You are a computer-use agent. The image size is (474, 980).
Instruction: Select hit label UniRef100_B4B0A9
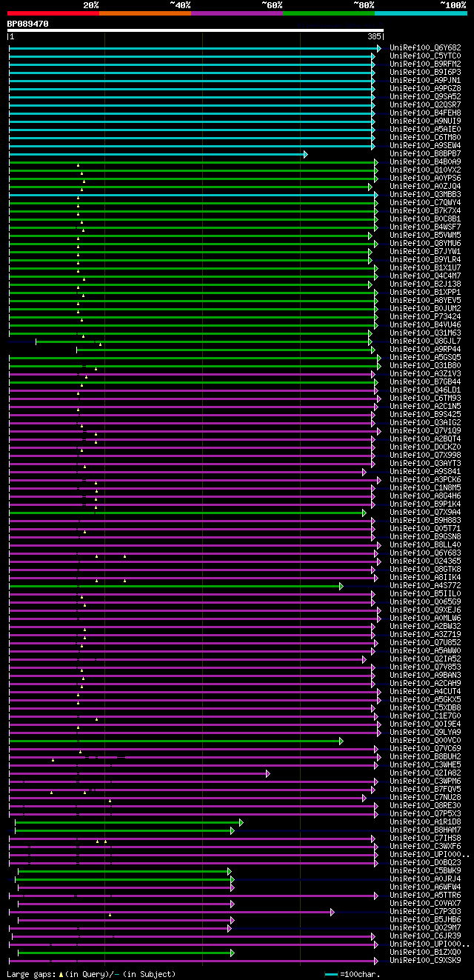tap(426, 162)
